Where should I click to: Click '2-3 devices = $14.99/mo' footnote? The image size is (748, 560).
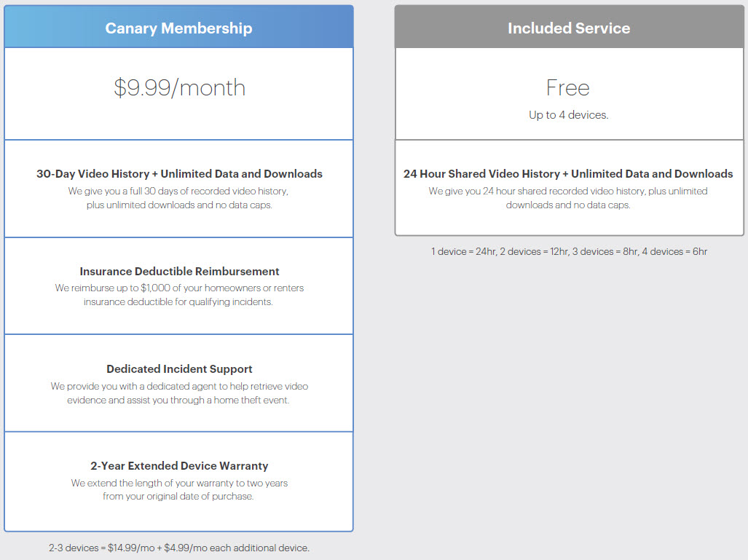(179, 548)
